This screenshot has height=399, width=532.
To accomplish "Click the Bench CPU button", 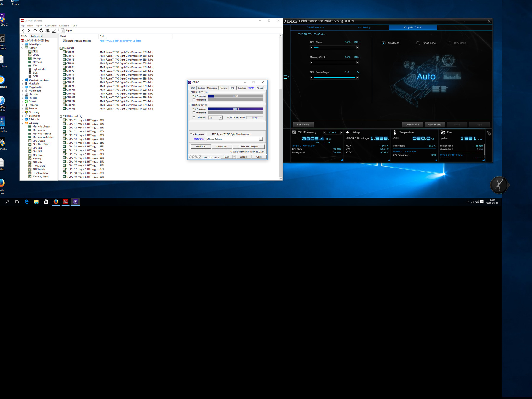I will (x=201, y=147).
